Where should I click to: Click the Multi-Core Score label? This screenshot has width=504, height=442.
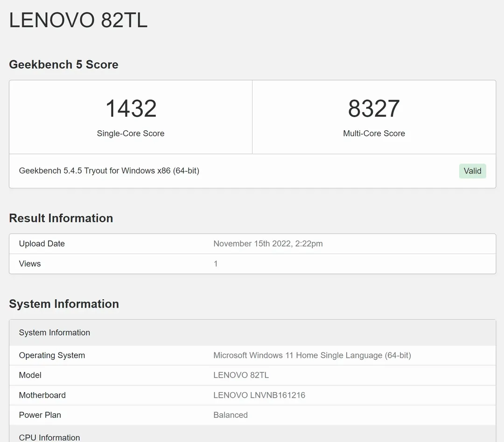(x=374, y=133)
